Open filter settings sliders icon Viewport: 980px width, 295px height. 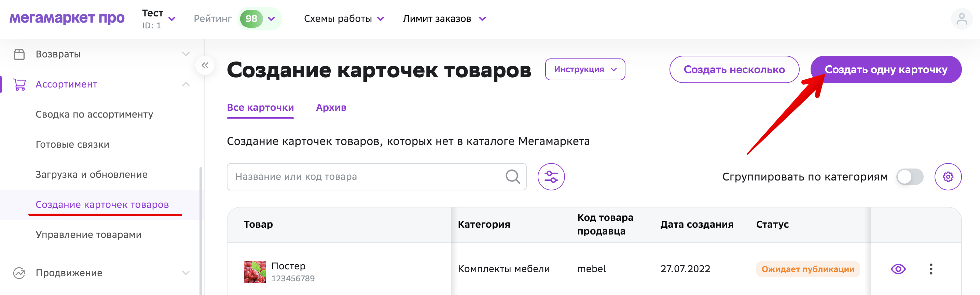(x=551, y=177)
